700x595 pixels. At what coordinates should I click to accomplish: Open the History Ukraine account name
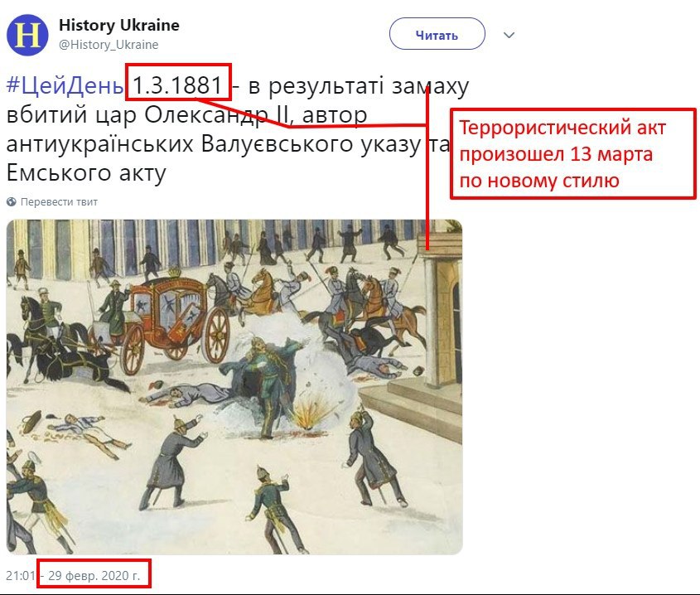coord(119,26)
